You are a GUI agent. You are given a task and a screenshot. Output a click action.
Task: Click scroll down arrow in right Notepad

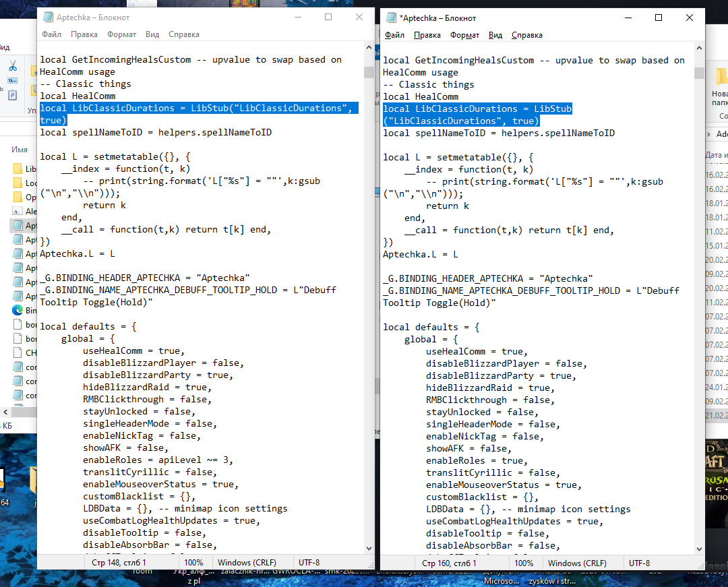click(x=699, y=549)
